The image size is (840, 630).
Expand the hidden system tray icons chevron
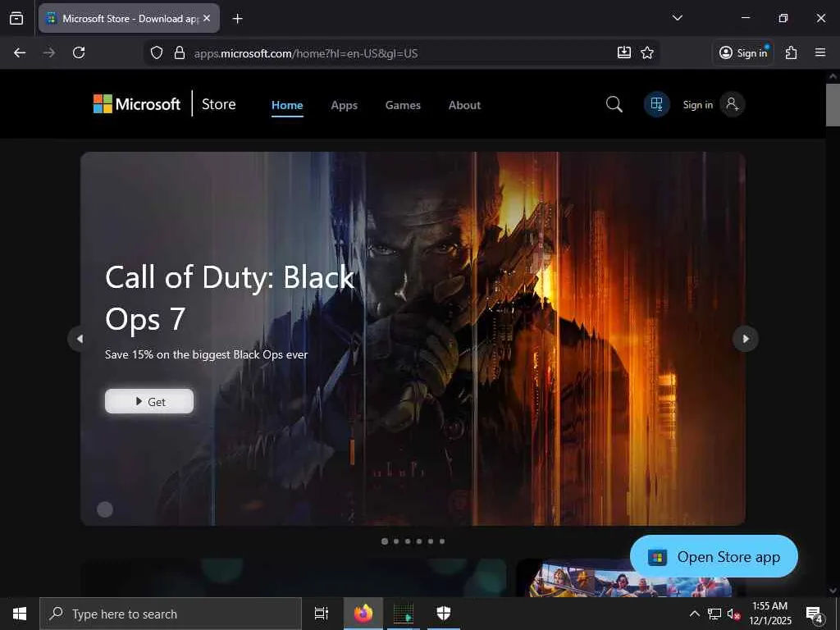[694, 614]
